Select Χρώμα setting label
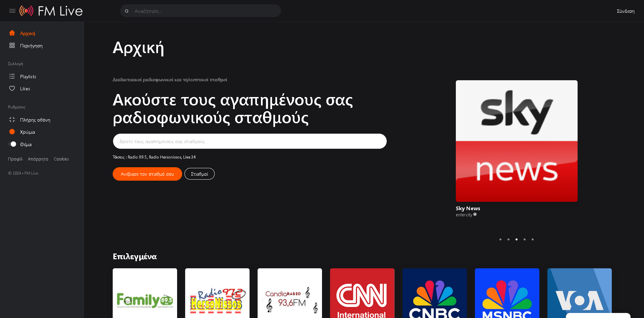 coord(28,132)
